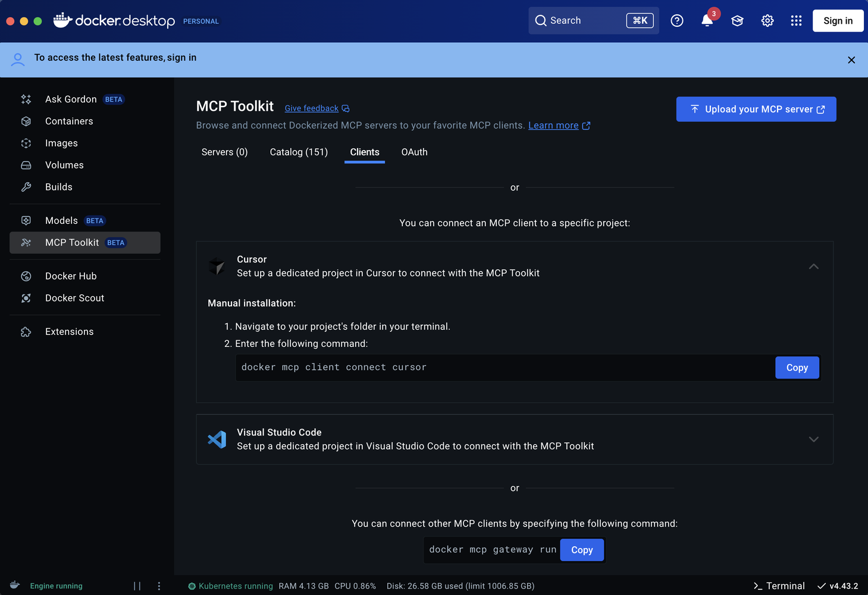Viewport: 868px width, 595px height.
Task: Select the Clients tab
Action: click(x=365, y=152)
